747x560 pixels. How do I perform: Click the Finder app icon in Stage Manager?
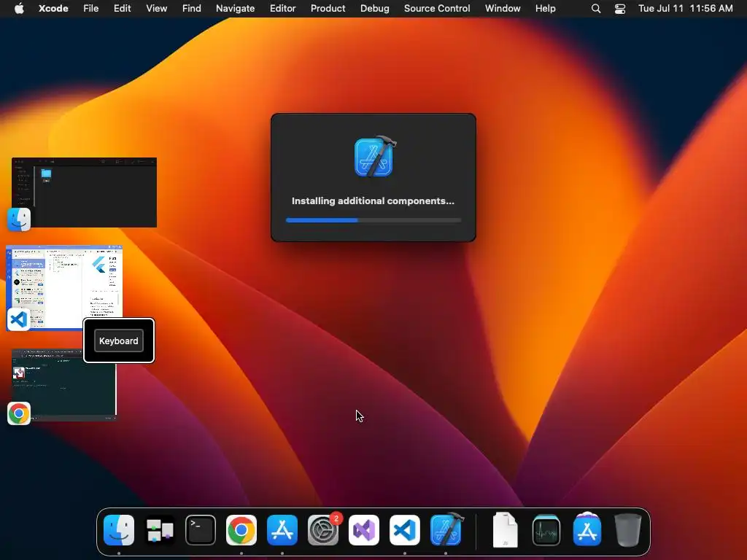(x=19, y=219)
